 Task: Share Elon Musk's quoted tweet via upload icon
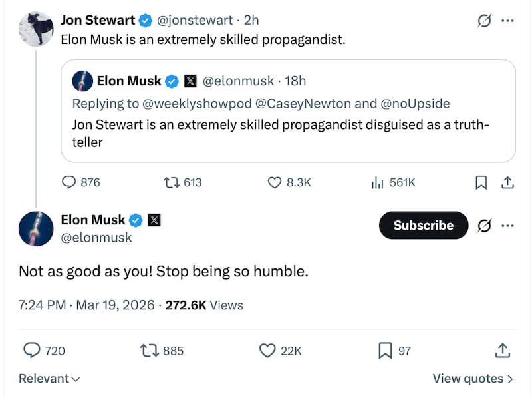[507, 182]
